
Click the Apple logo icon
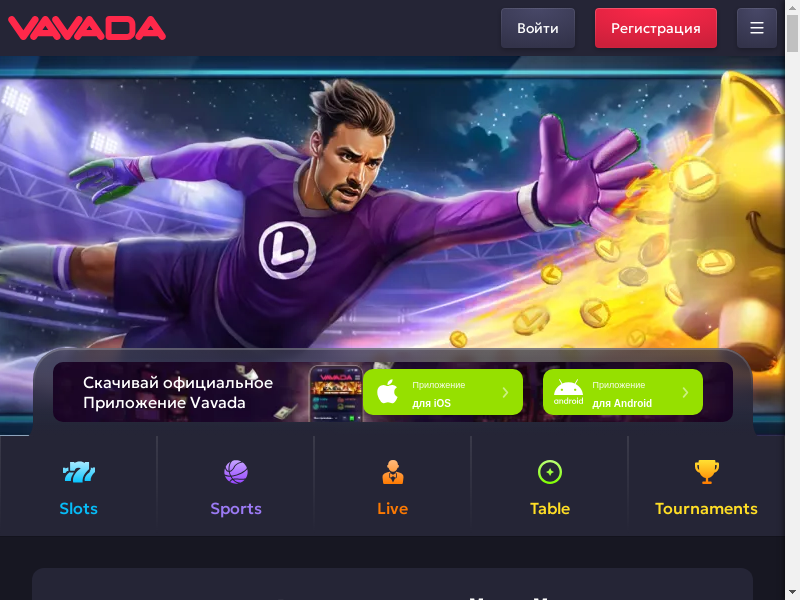(x=387, y=392)
